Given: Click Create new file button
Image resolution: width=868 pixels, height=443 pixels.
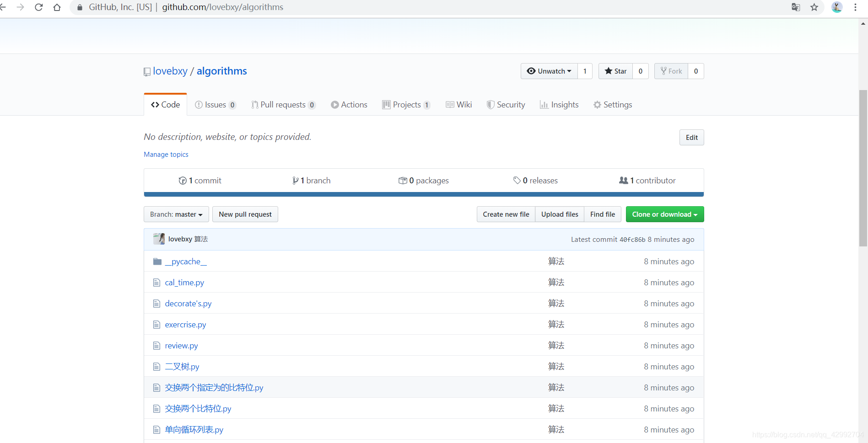Looking at the screenshot, I should click(506, 214).
